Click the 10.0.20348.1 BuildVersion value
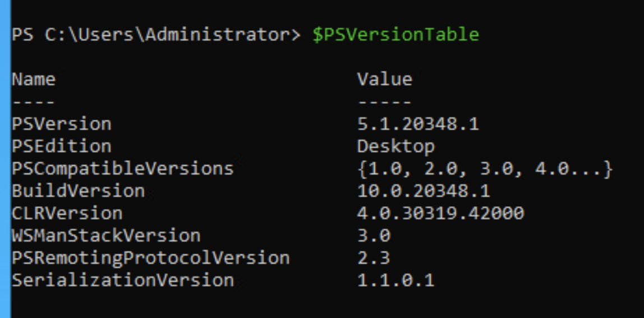The image size is (644, 318). tap(424, 191)
